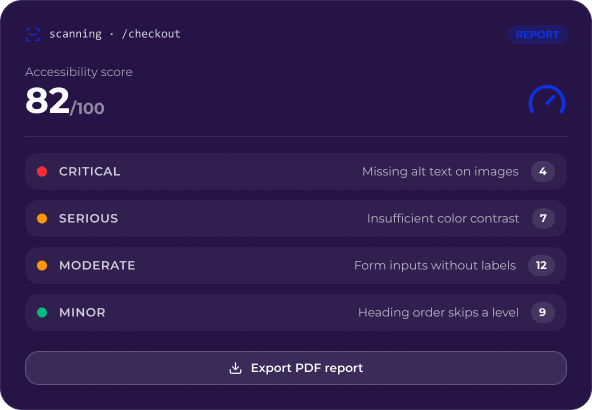
Task: Click the count badge showing 4
Action: tap(543, 171)
